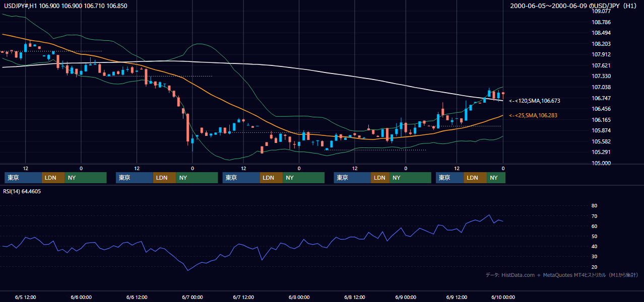This screenshot has height=302, width=644.
Task: Click the RSI scale value 60
Action: pyautogui.click(x=594, y=226)
